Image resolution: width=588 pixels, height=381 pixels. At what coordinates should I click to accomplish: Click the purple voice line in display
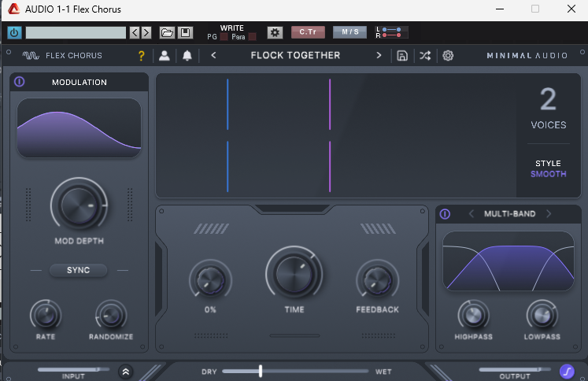(x=330, y=135)
